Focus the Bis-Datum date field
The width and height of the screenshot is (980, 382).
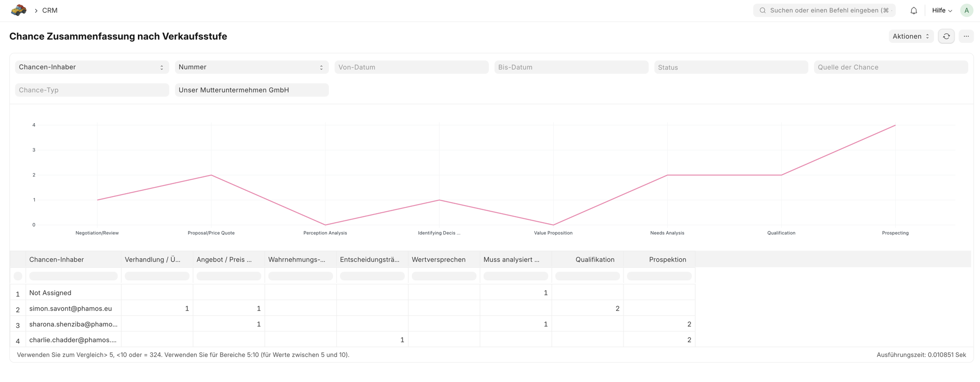571,67
